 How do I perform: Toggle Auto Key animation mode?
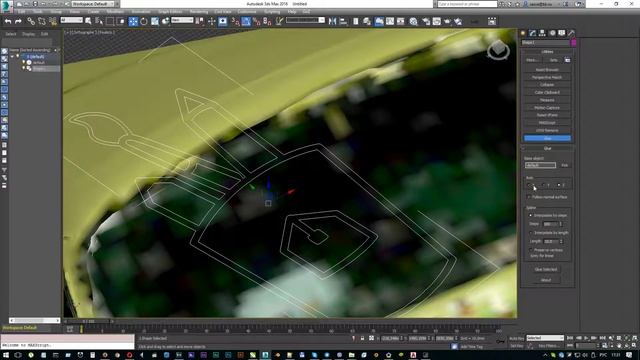tap(516, 338)
